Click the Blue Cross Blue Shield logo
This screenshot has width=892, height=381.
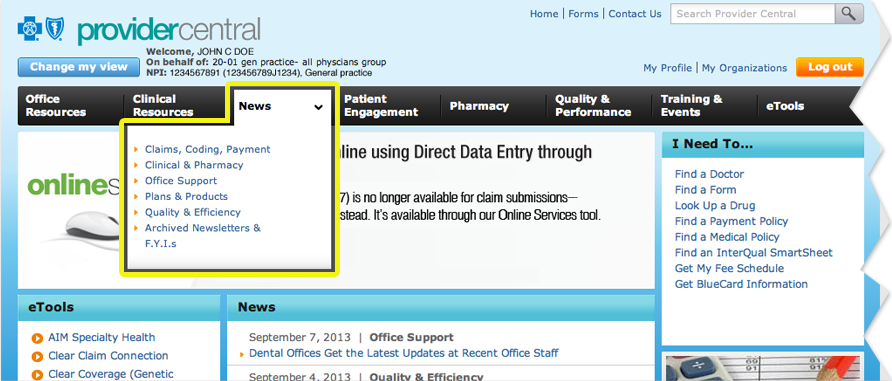[x=41, y=28]
